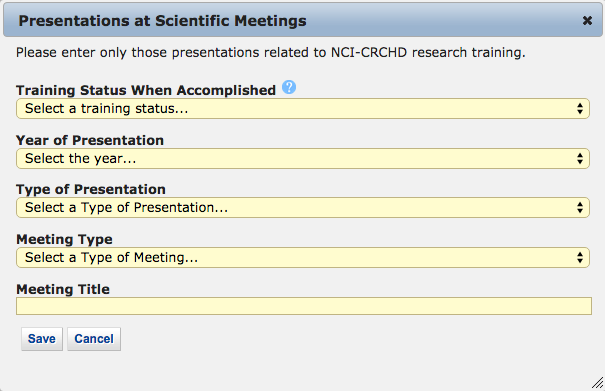Screen dimensions: 605x391
Task: Cancel the presentation form
Action: click(94, 339)
